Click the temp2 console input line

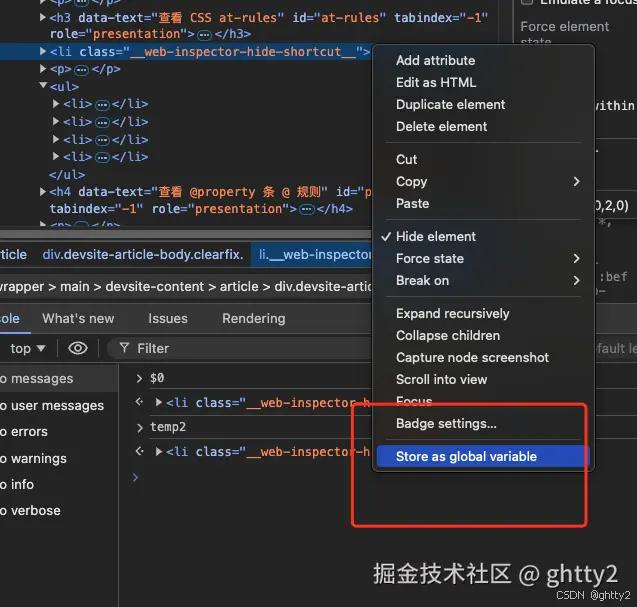[x=168, y=427]
